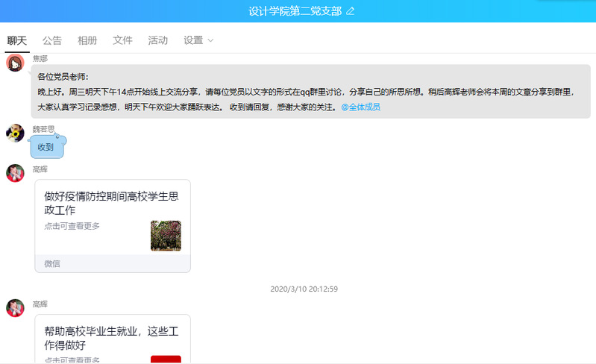Click 点击可查看更多 in the first article card

(x=72, y=226)
